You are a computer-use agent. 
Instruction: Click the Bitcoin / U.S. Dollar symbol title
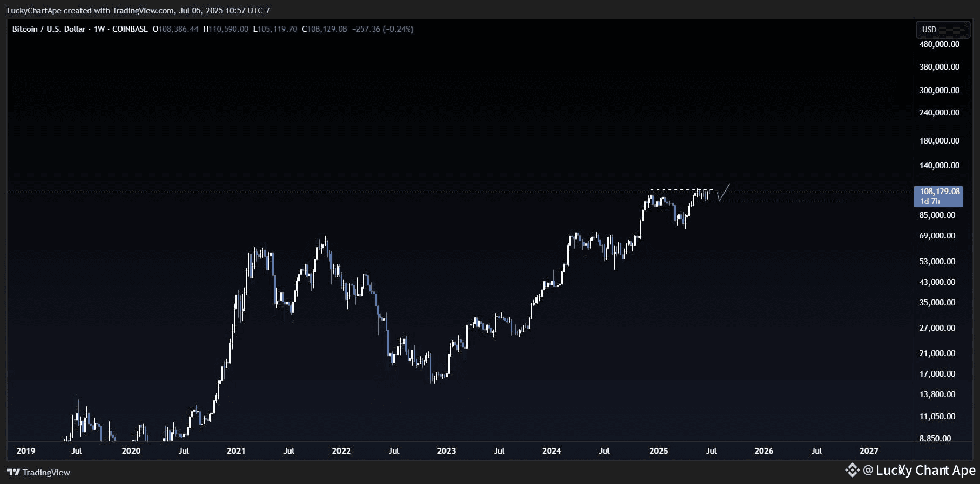pyautogui.click(x=49, y=29)
